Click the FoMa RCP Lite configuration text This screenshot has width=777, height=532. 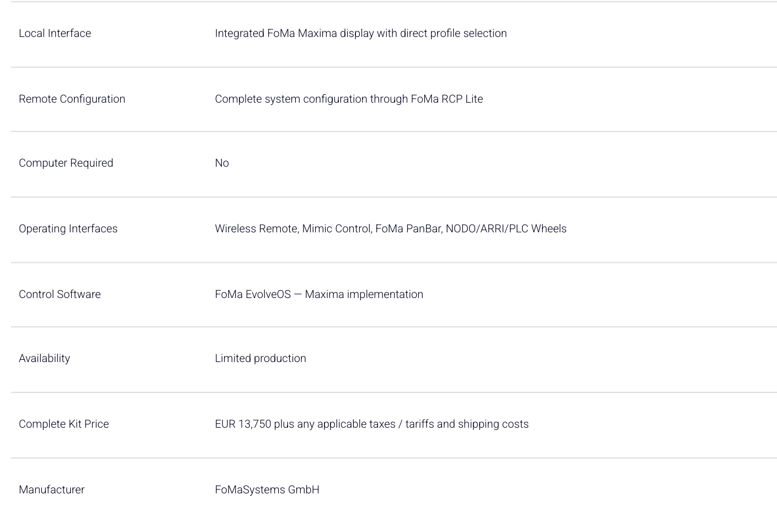(349, 99)
